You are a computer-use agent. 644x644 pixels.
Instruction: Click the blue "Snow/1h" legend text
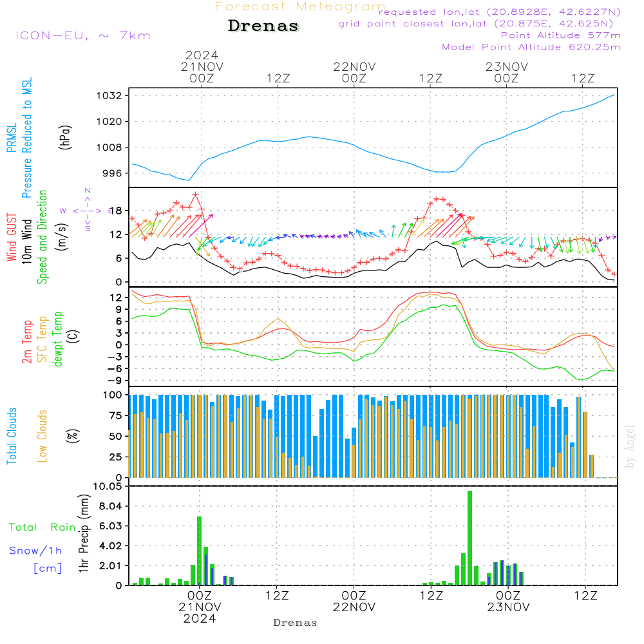click(x=35, y=551)
